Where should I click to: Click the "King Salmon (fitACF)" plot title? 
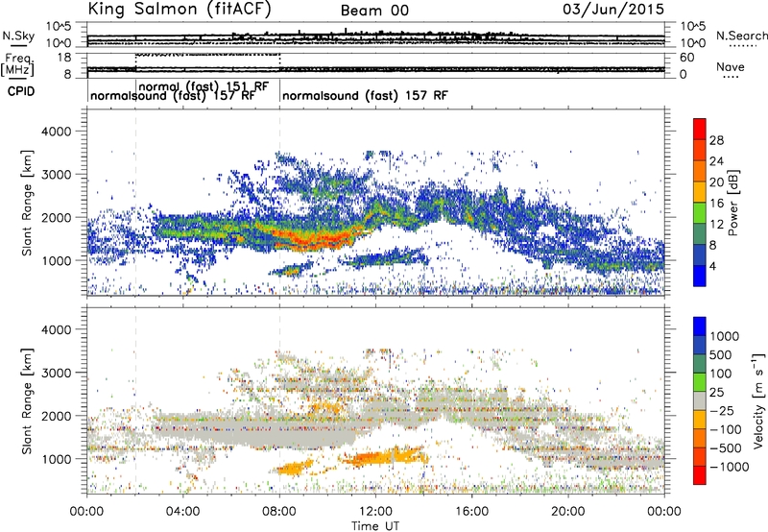180,10
